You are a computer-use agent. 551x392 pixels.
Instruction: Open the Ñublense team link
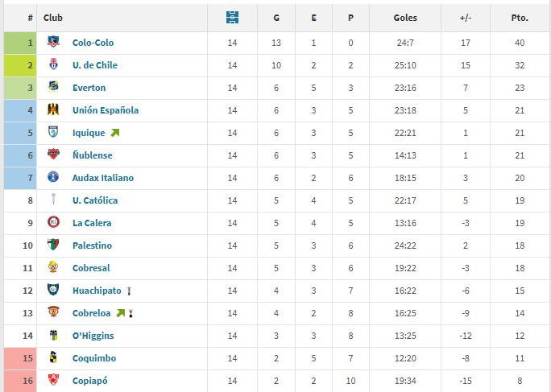[93, 155]
